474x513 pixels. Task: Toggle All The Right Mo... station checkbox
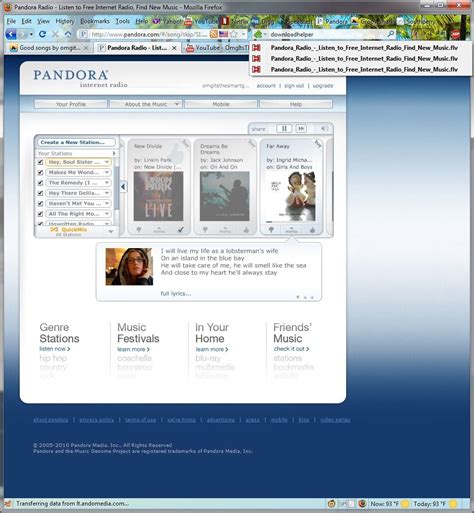(x=40, y=214)
